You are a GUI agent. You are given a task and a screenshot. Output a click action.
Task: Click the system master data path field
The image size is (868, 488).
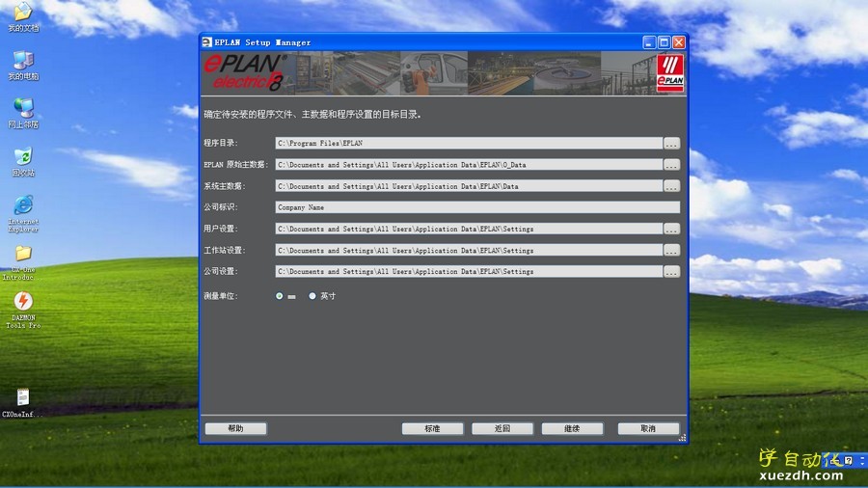(469, 186)
